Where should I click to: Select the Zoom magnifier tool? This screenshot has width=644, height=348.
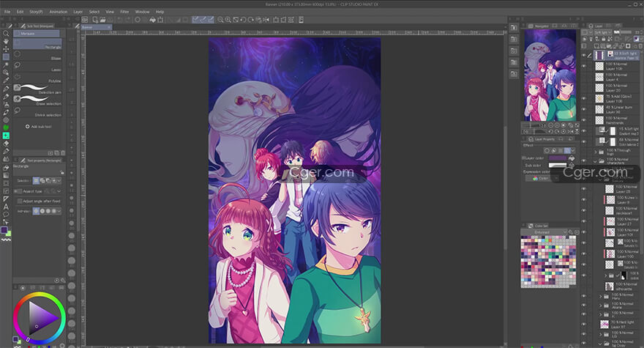[6, 33]
